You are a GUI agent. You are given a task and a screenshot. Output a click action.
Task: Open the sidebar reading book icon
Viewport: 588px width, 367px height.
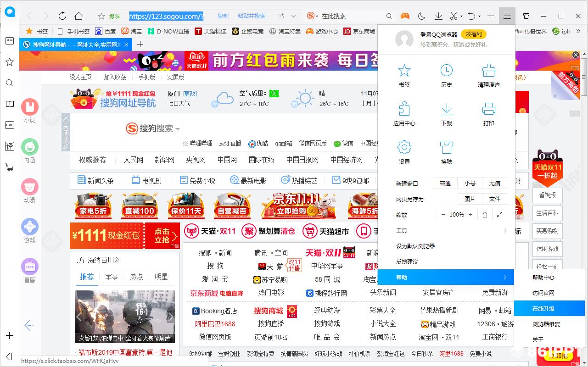[x=10, y=104]
